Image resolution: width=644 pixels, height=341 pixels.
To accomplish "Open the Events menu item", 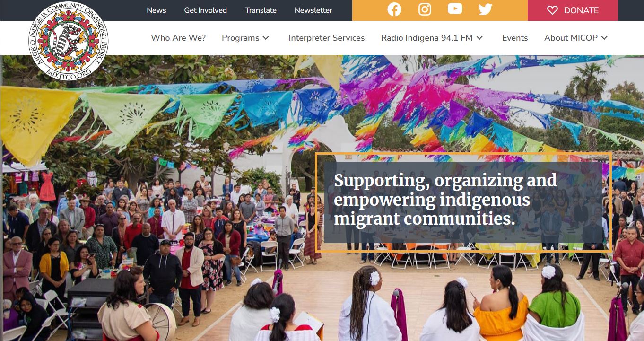I will coord(515,38).
